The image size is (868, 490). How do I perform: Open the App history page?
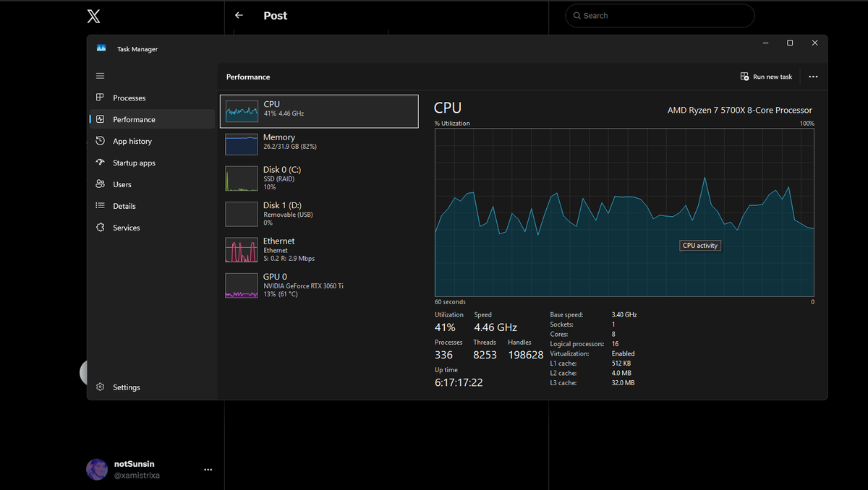pyautogui.click(x=132, y=141)
